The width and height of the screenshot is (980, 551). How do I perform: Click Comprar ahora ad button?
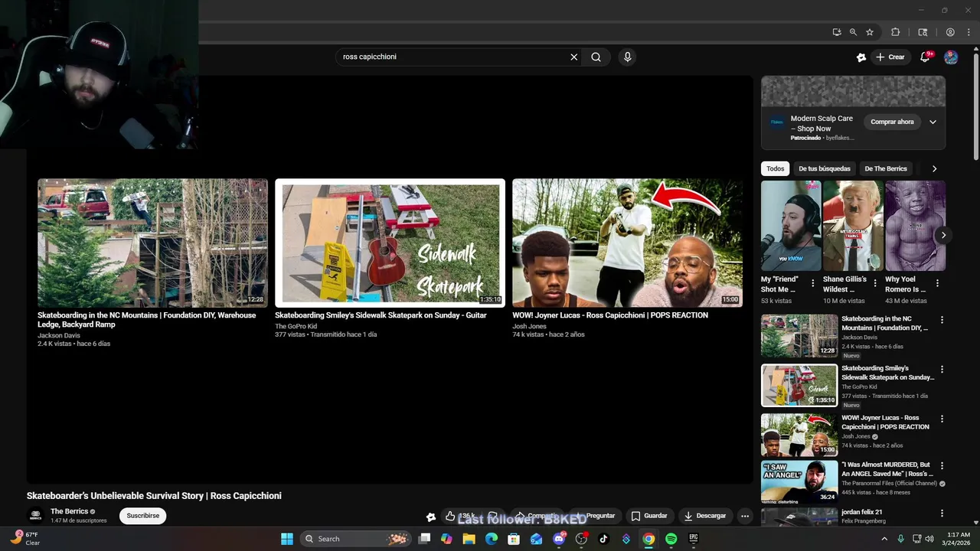point(892,122)
